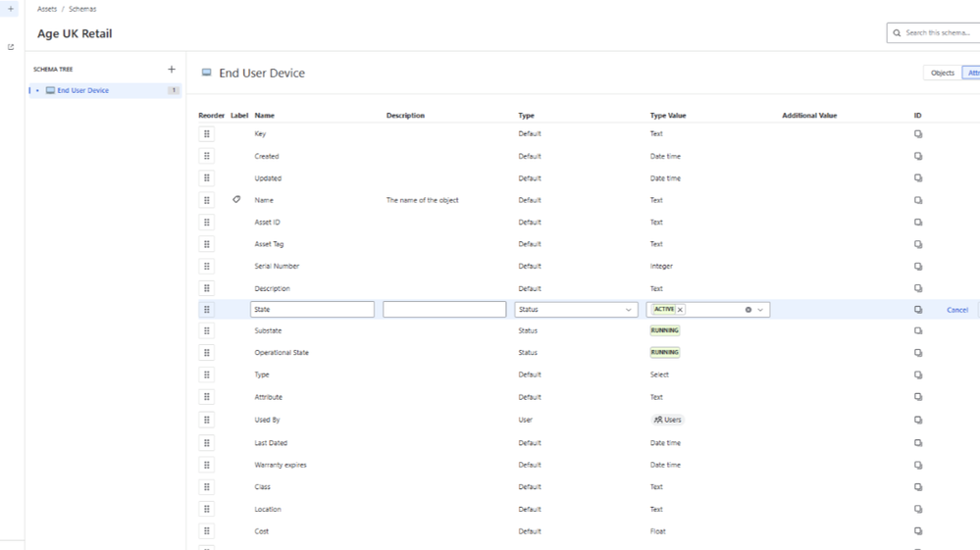The height and width of the screenshot is (550, 980).
Task: Remove the ACTIVE status tag
Action: tap(680, 310)
